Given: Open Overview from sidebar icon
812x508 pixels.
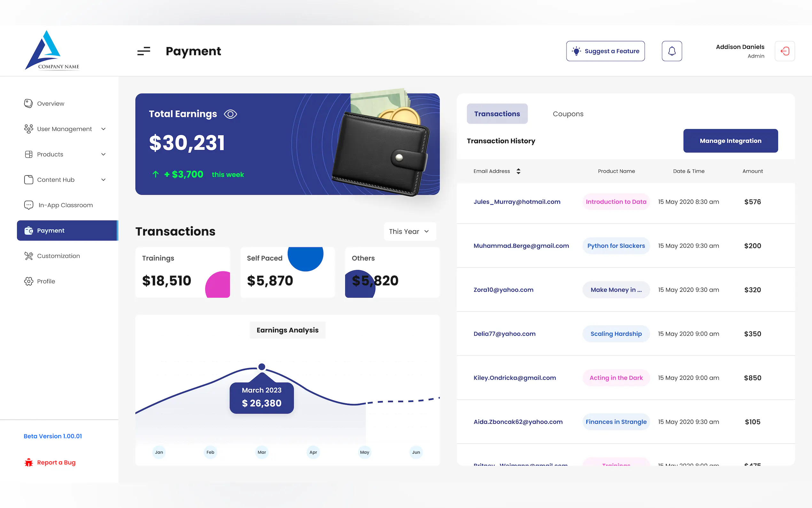Looking at the screenshot, I should [x=28, y=103].
